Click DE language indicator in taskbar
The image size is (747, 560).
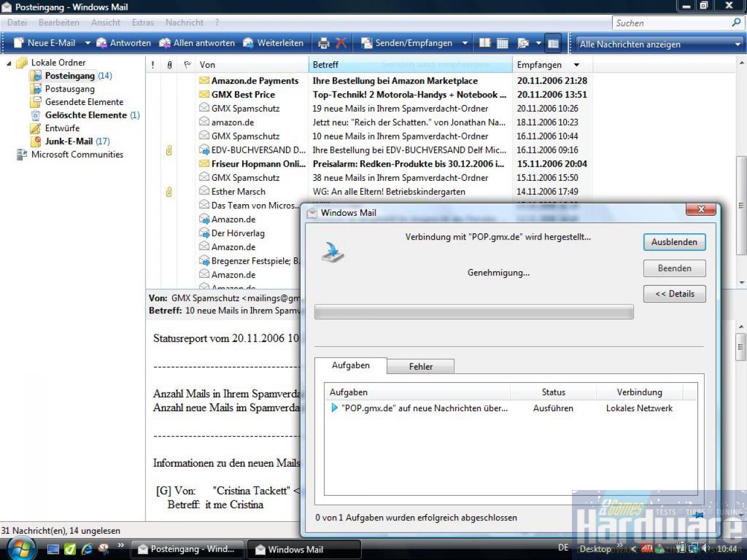click(x=563, y=548)
